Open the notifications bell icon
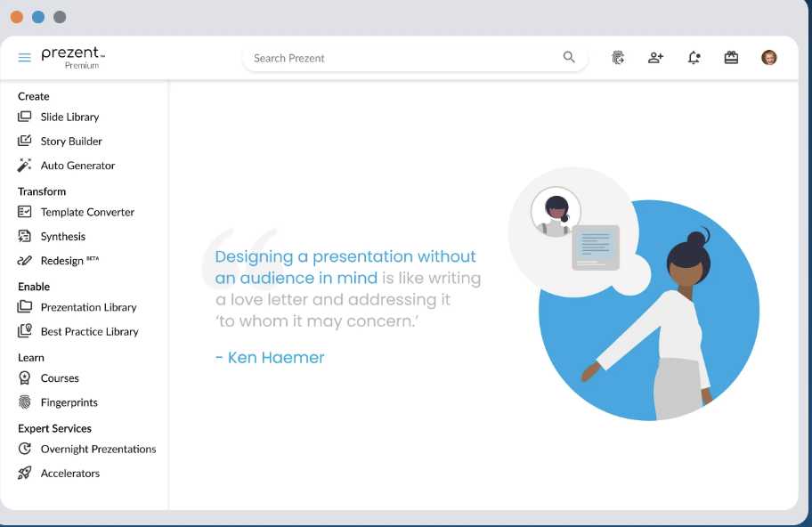812x527 pixels. point(694,58)
